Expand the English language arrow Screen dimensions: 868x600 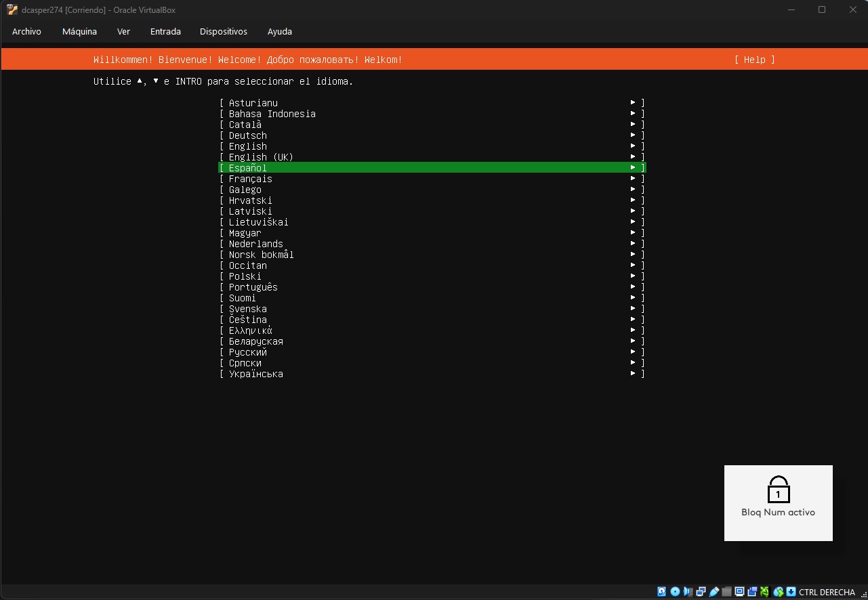(x=633, y=146)
